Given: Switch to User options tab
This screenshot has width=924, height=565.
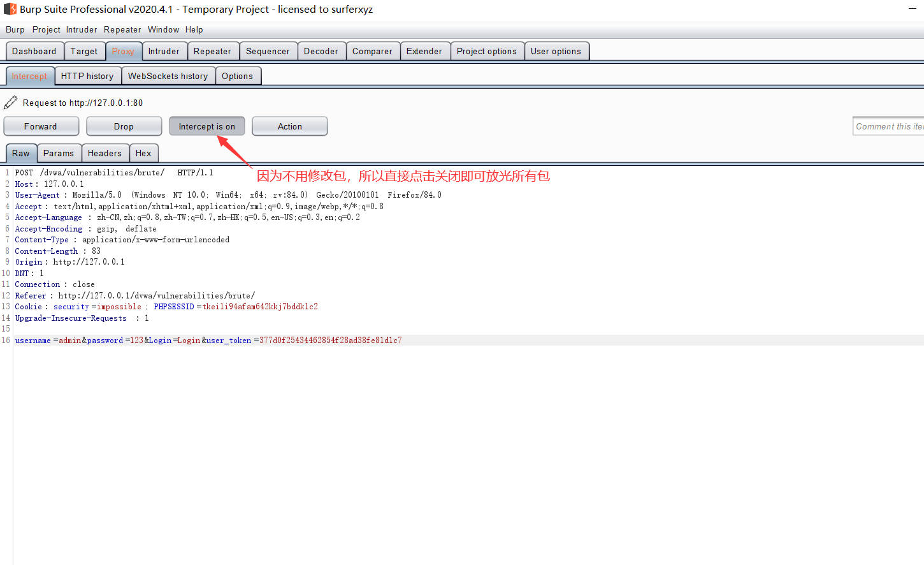Looking at the screenshot, I should click(556, 51).
